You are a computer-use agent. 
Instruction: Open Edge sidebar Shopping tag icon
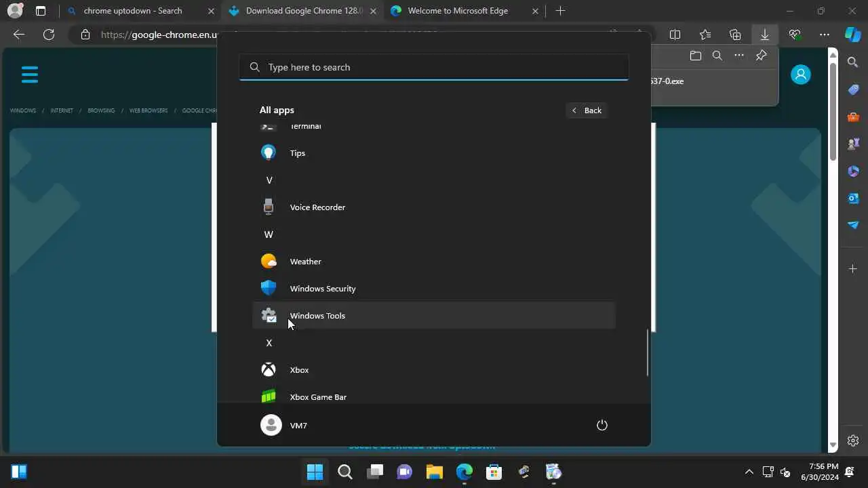[853, 89]
